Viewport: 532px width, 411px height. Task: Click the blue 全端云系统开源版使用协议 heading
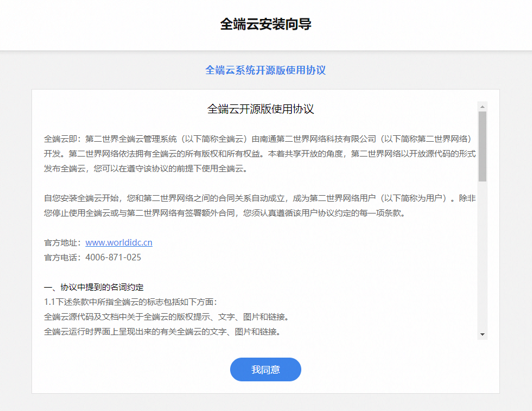(265, 70)
